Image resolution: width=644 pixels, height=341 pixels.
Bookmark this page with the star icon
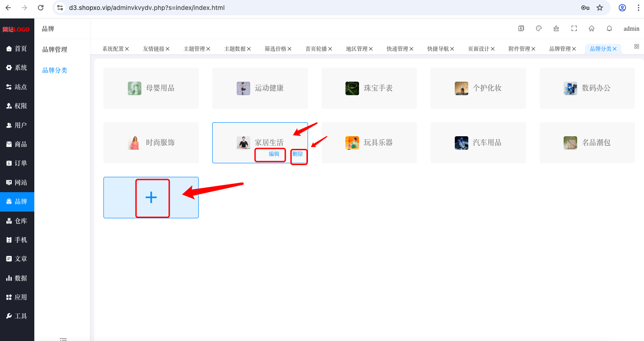(x=600, y=8)
